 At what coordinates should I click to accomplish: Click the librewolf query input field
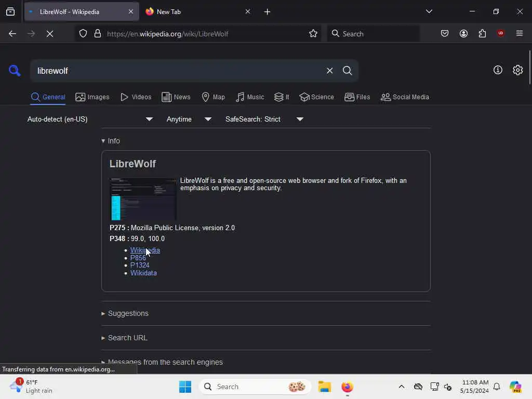point(178,71)
